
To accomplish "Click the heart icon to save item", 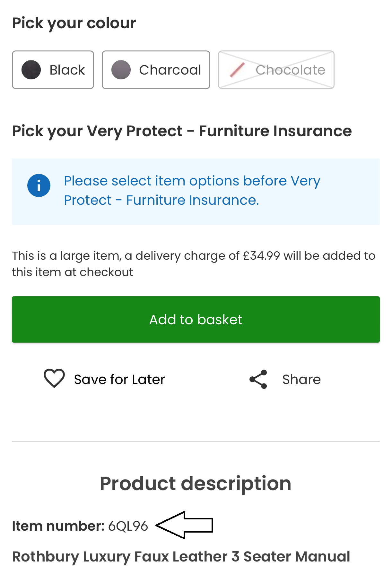I will pyautogui.click(x=54, y=379).
